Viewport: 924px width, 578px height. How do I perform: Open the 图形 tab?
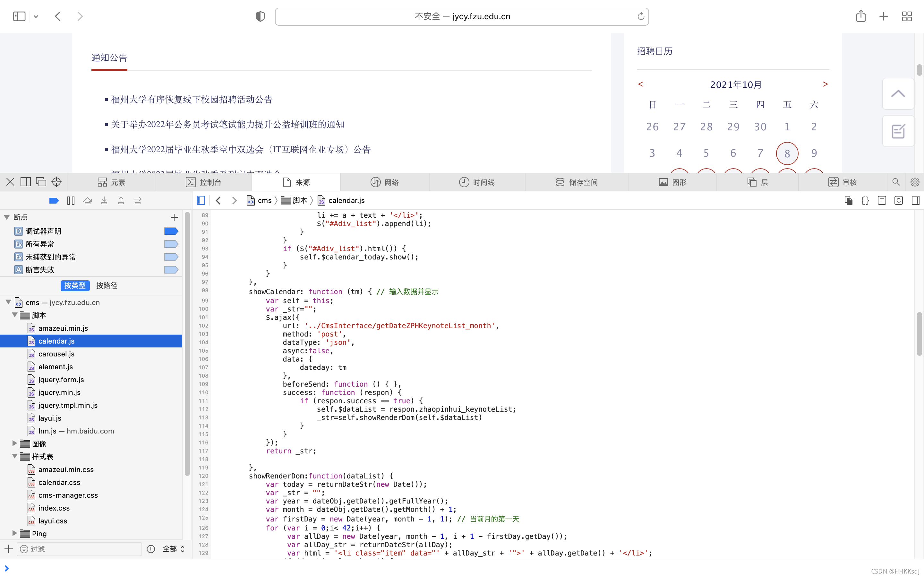[672, 182]
